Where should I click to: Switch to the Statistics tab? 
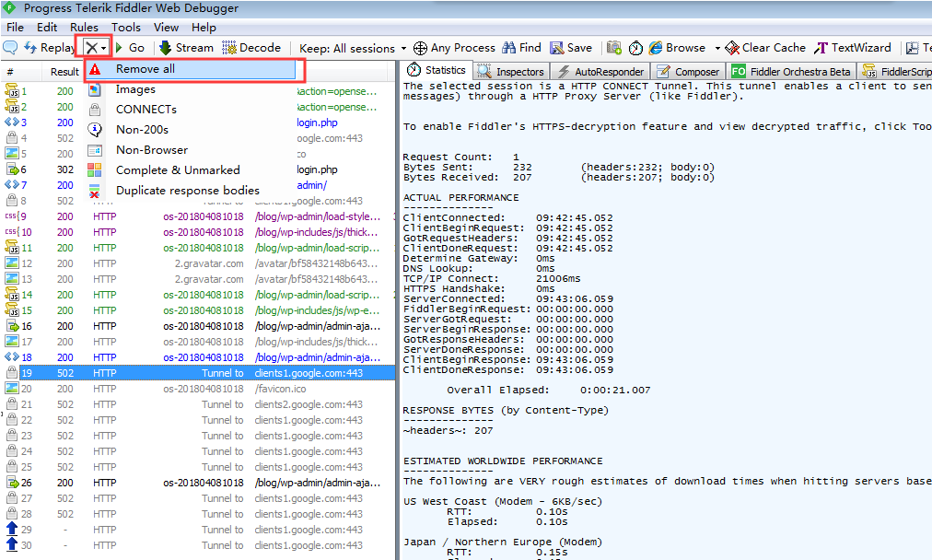[x=437, y=70]
